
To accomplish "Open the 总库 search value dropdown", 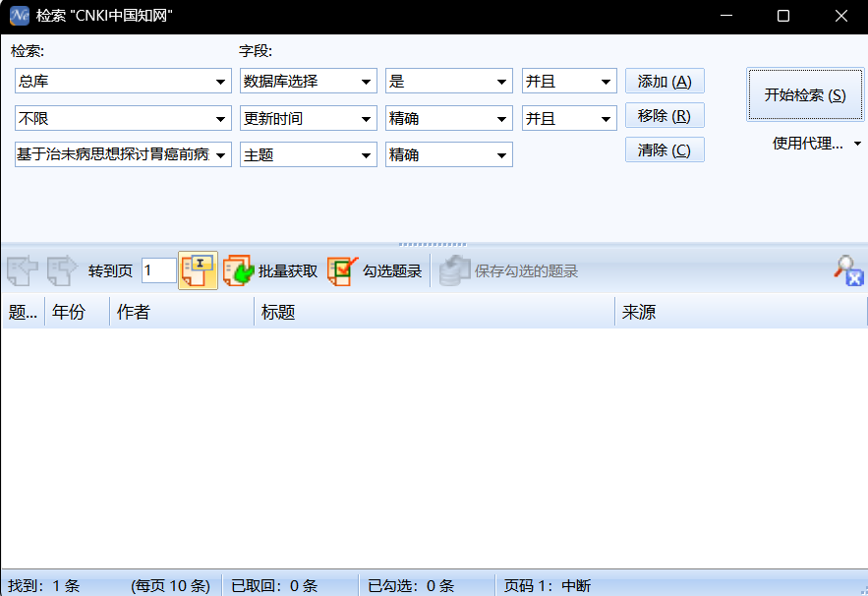I will (x=220, y=82).
